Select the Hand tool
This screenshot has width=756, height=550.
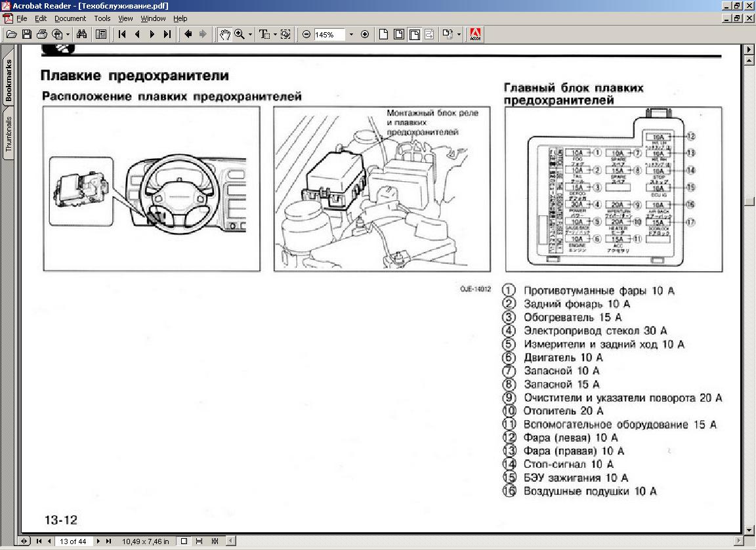[x=224, y=34]
